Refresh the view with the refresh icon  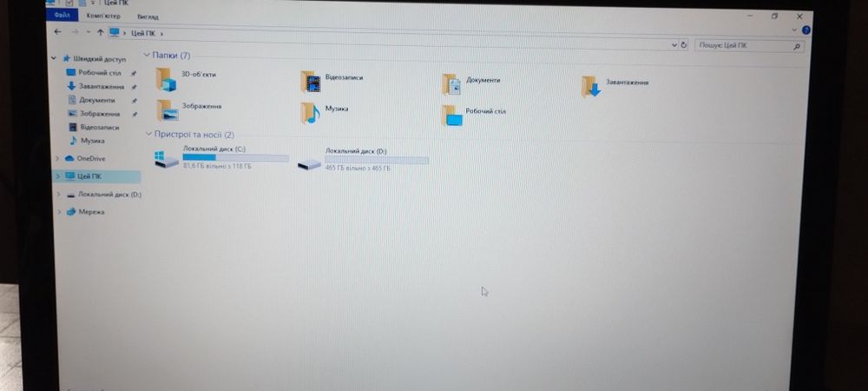point(684,45)
